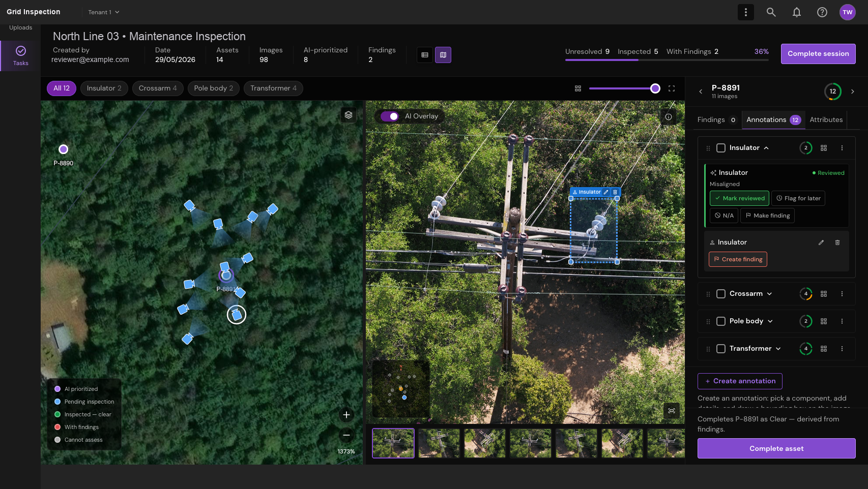Click Create annotation button
The width and height of the screenshot is (868, 489).
pos(740,381)
